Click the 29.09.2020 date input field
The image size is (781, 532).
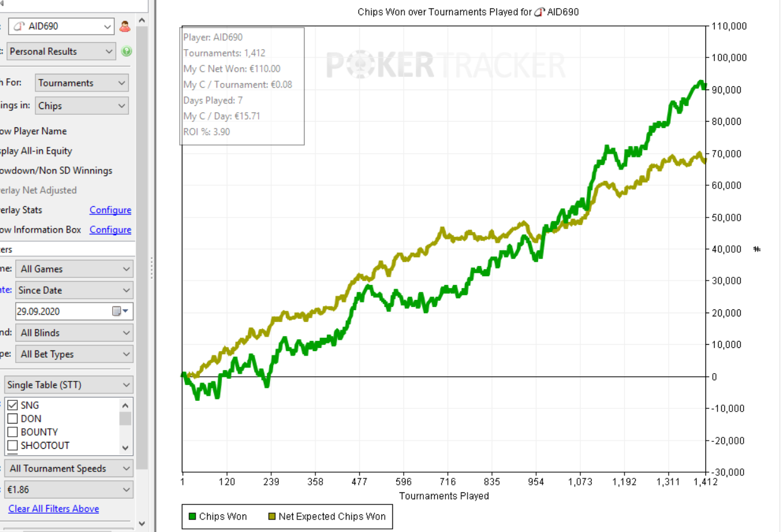tap(62, 311)
